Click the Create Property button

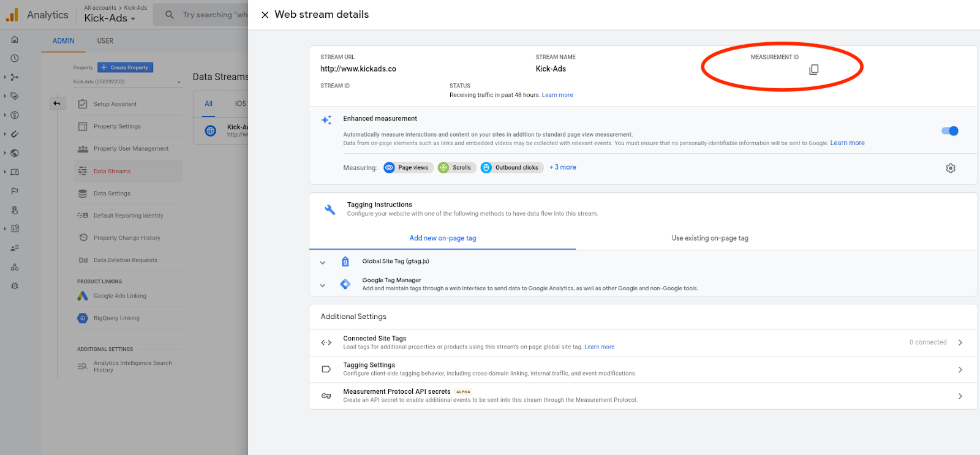coord(125,67)
